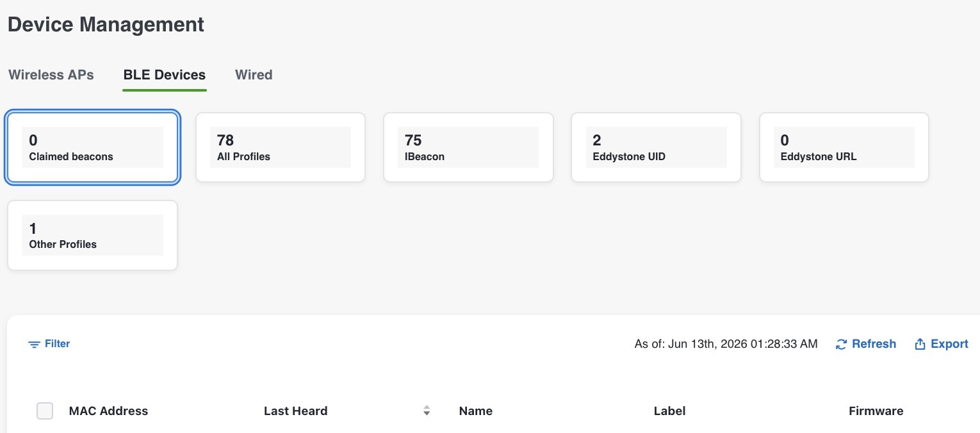Select the BLE Devices tab
This screenshot has width=980, height=433.
[x=165, y=75]
